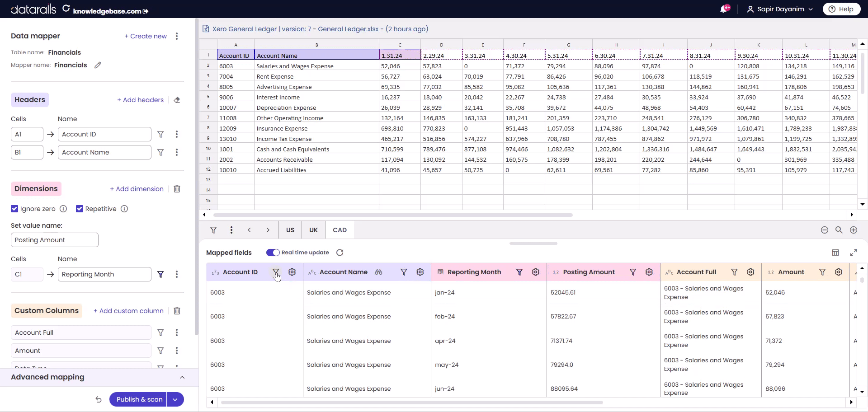Viewport: 868px width, 412px height.
Task: Open the Sapir Dayanim user menu
Action: (780, 9)
